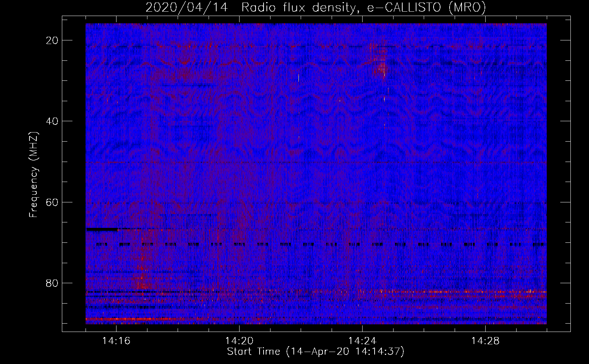Click the 14:20 time tick label
The image size is (589, 364).
(239, 341)
